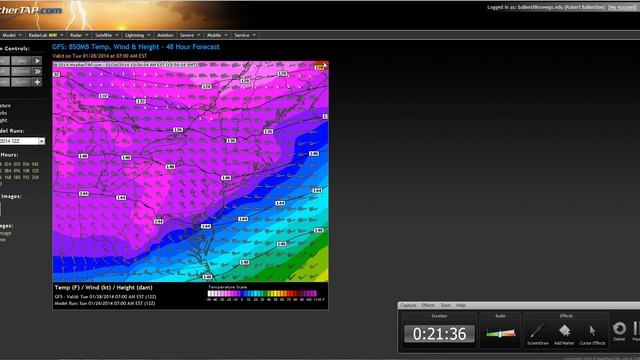
Task: Click the 850MB forecast map image
Action: click(190, 171)
